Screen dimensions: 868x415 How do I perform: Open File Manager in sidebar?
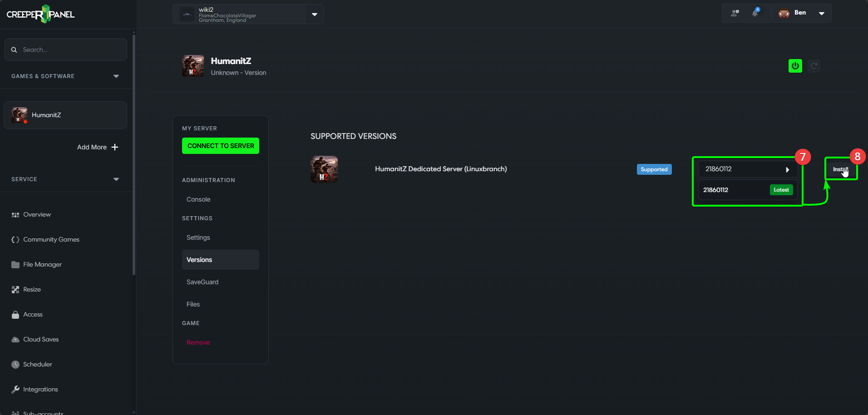[x=42, y=264]
